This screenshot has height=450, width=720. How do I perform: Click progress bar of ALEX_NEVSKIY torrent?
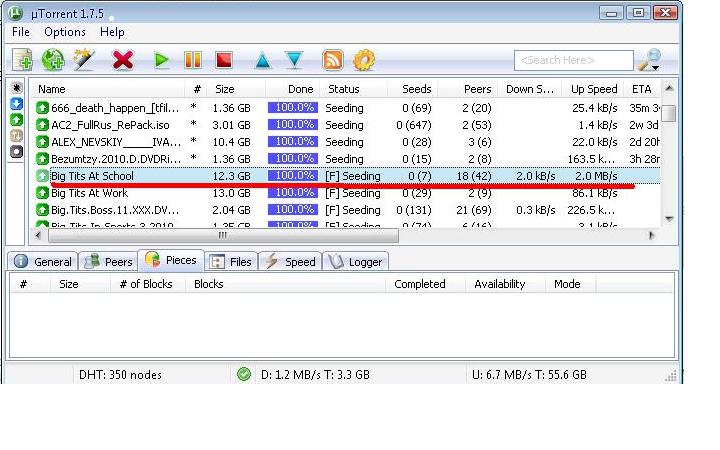coord(293,141)
